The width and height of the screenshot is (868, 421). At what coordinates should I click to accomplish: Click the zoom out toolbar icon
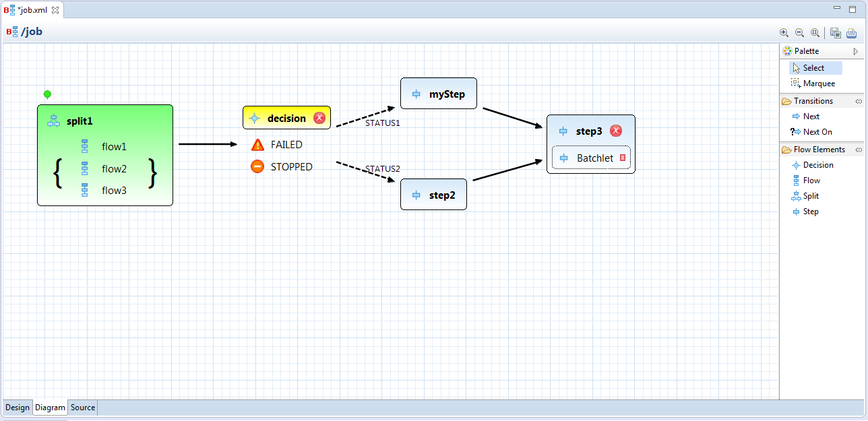point(799,32)
